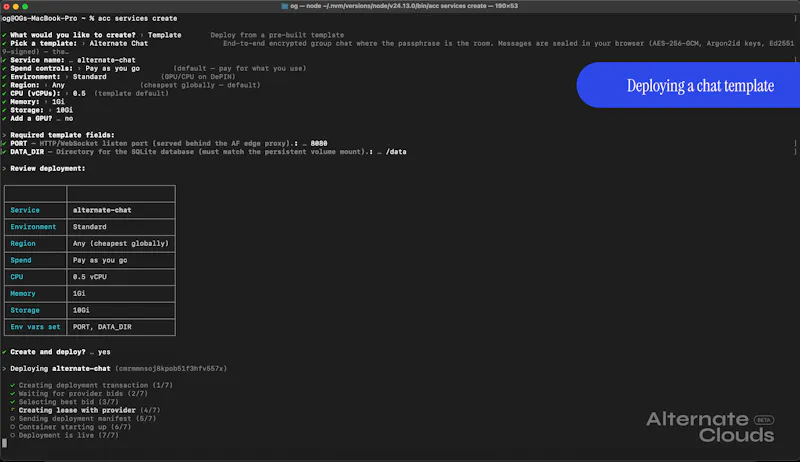Click the 'Add a GPU?' prompt

point(31,118)
